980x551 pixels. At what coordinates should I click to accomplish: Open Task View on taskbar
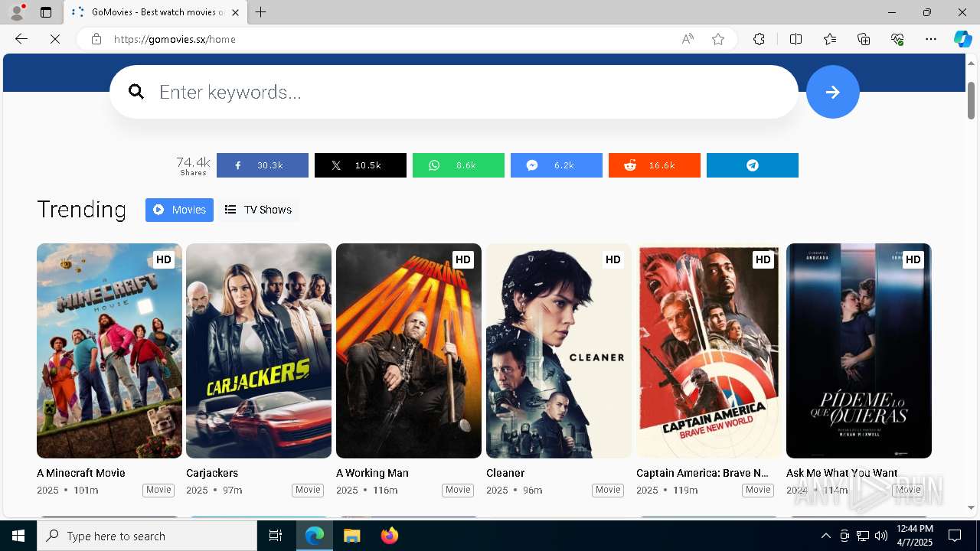(x=276, y=536)
